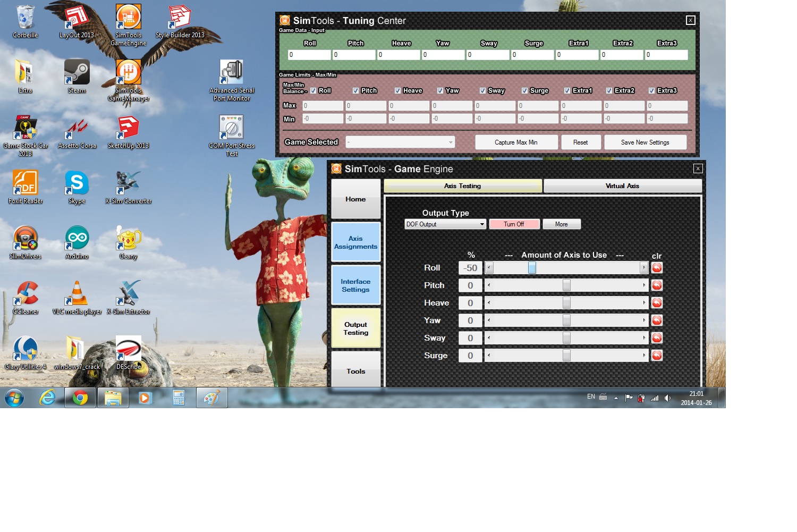Image resolution: width=797 pixels, height=532 pixels.
Task: Toggle the Heave Max/Min balance checkbox
Action: coord(397,91)
